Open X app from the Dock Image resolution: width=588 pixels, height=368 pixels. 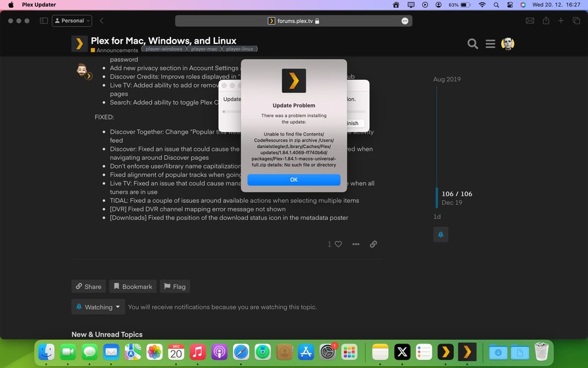click(x=402, y=352)
